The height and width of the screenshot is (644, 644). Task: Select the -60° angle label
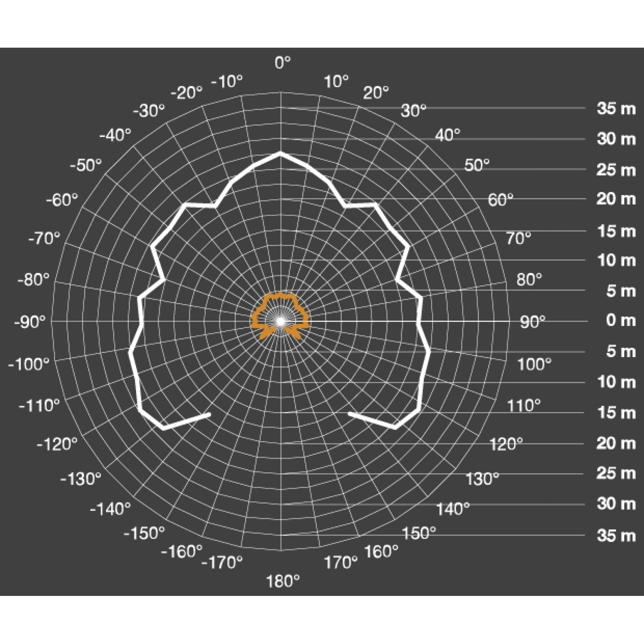(x=62, y=200)
